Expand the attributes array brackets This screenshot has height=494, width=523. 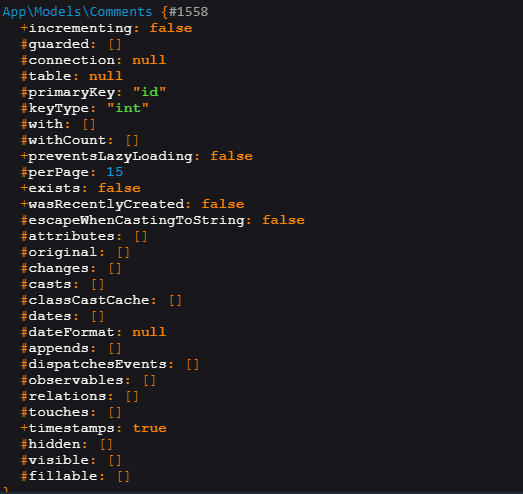pyautogui.click(x=141, y=236)
